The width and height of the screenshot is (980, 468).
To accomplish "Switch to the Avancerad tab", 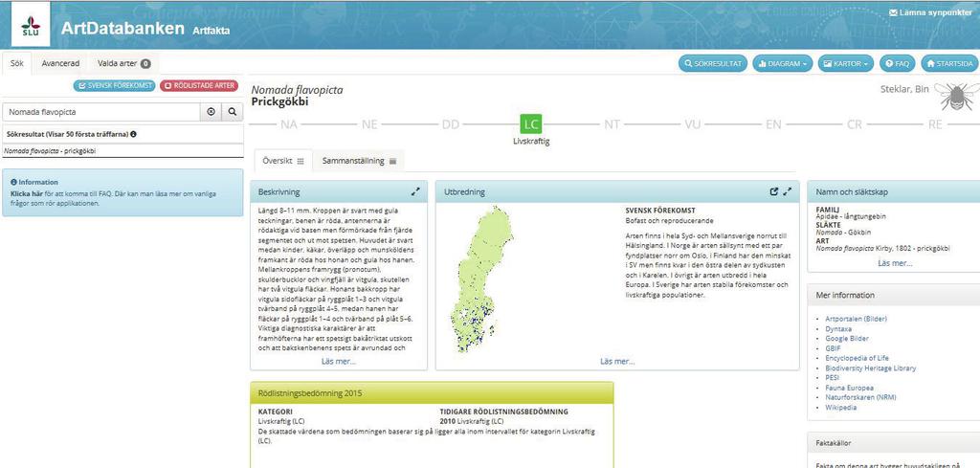I will 60,63.
